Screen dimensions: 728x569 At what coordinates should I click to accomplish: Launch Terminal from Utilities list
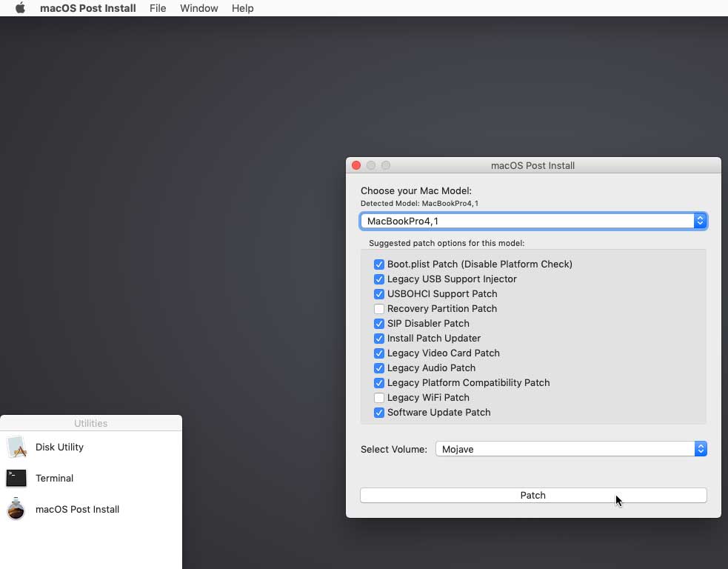pyautogui.click(x=54, y=478)
